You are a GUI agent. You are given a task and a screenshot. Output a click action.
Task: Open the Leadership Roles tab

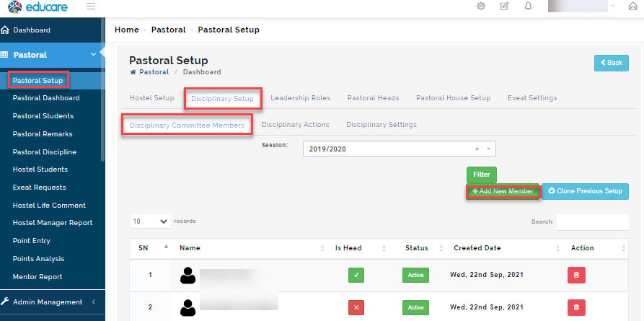[300, 98]
